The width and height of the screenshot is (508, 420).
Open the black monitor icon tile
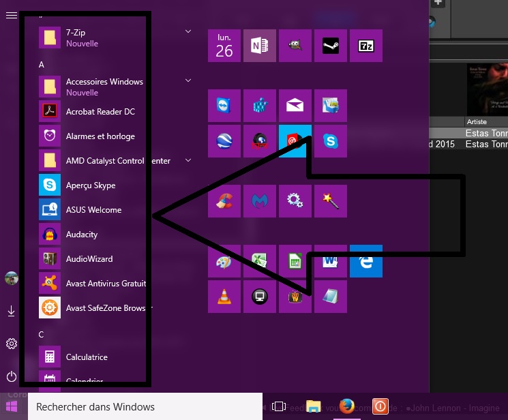click(x=260, y=297)
